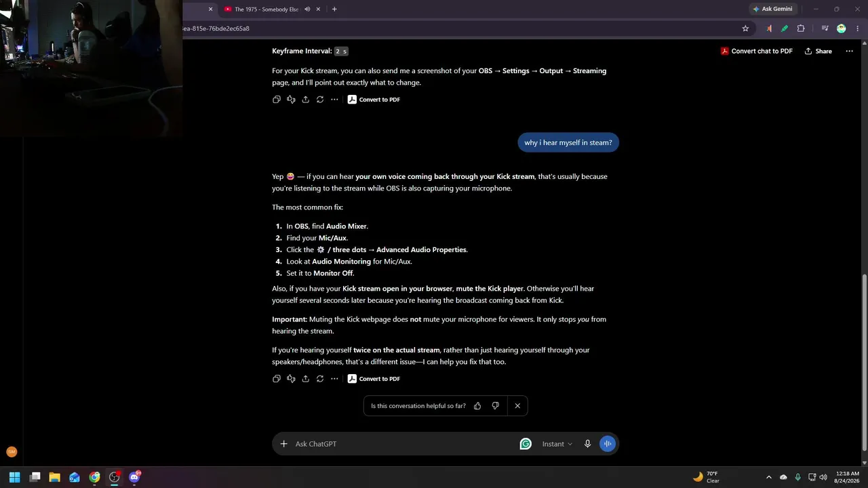
Task: Rate the Keyframe Interval response
Action: coord(291,100)
